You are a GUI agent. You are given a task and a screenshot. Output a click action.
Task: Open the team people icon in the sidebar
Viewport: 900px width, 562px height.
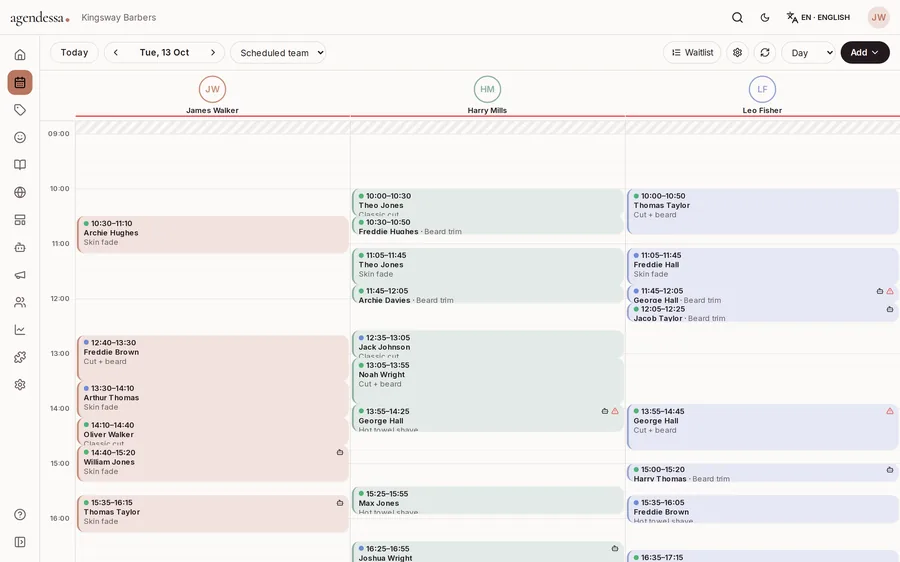[20, 303]
